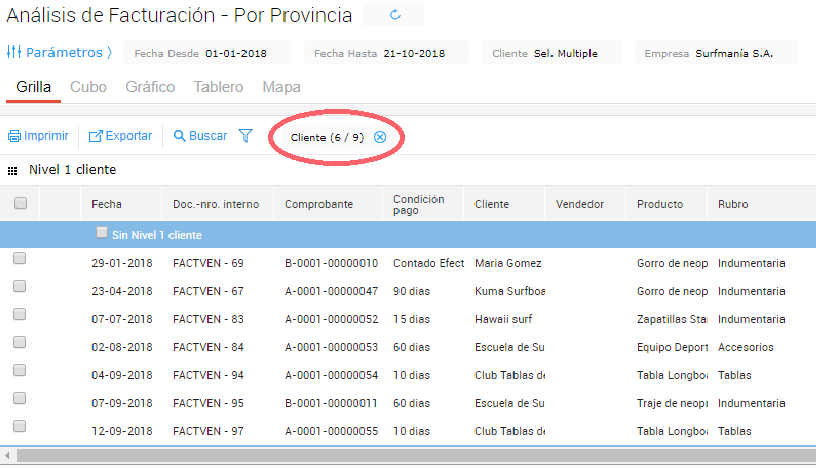Click the Nivel 1 cliente grouping label
816x468 pixels.
(x=72, y=170)
